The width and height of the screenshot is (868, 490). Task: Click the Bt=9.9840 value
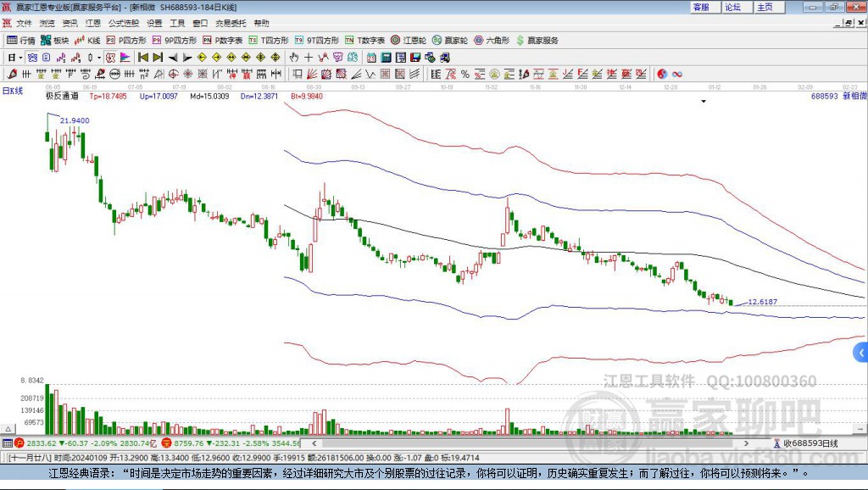pos(307,96)
